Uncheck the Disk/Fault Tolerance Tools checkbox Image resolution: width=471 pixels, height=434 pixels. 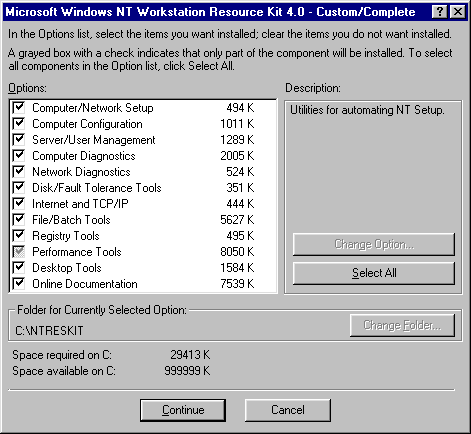point(19,188)
